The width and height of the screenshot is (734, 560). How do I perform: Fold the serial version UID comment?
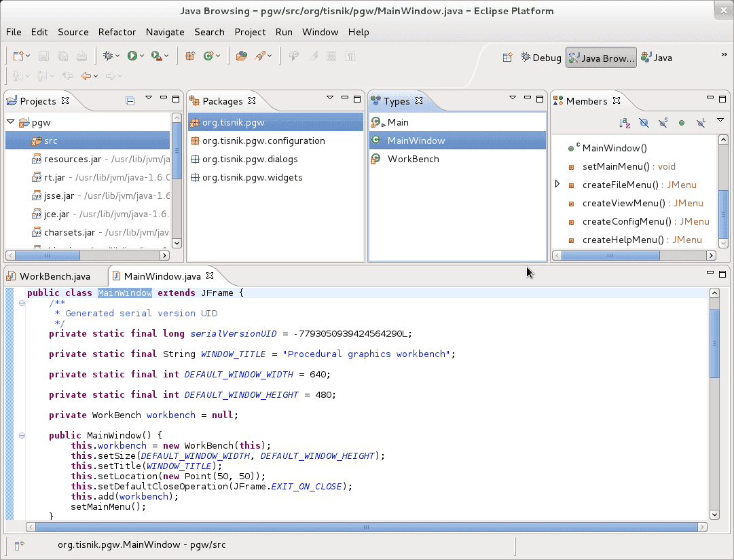click(x=22, y=303)
